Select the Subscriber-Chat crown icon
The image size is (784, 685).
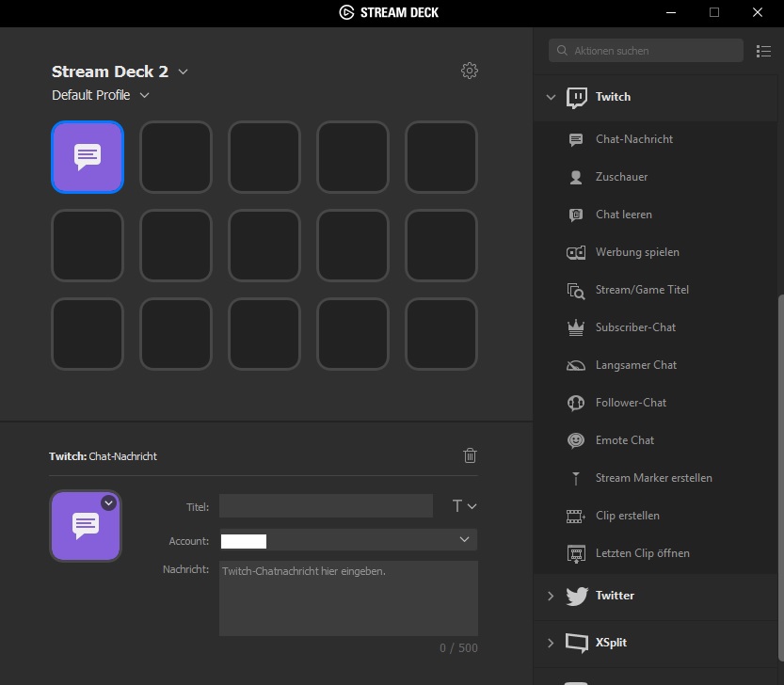576,327
